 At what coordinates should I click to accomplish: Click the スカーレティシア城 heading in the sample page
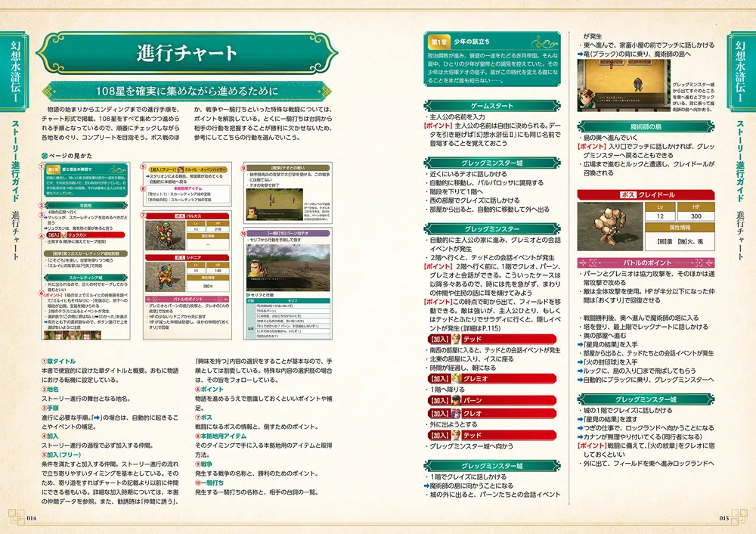pyautogui.click(x=85, y=278)
